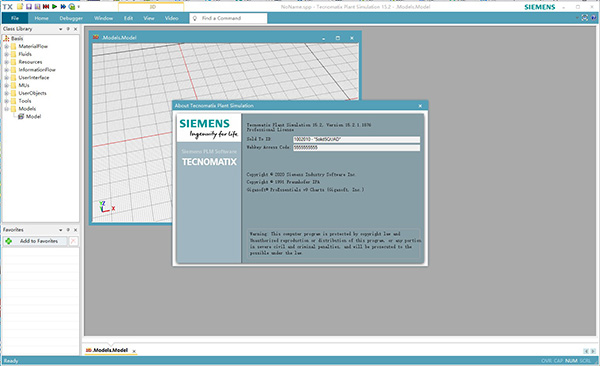Expand the UserInterface folder
Image resolution: width=600 pixels, height=366 pixels.
[x=6, y=77]
